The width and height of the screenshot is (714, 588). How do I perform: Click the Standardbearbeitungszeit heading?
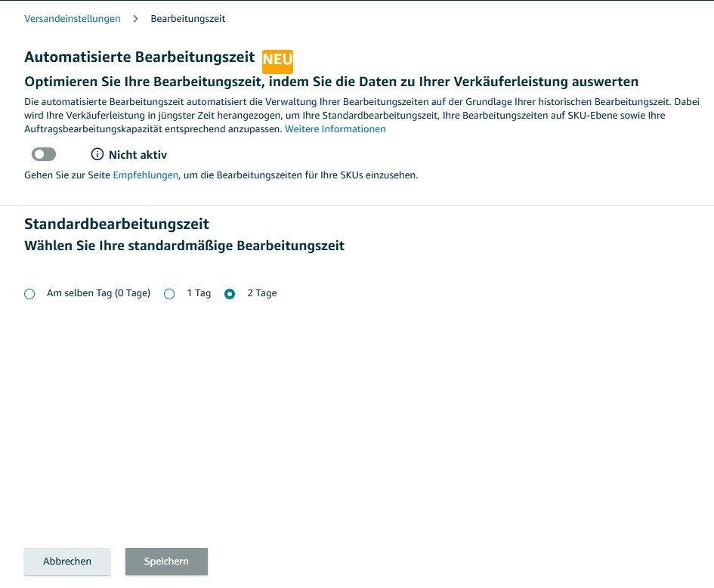coord(116,224)
